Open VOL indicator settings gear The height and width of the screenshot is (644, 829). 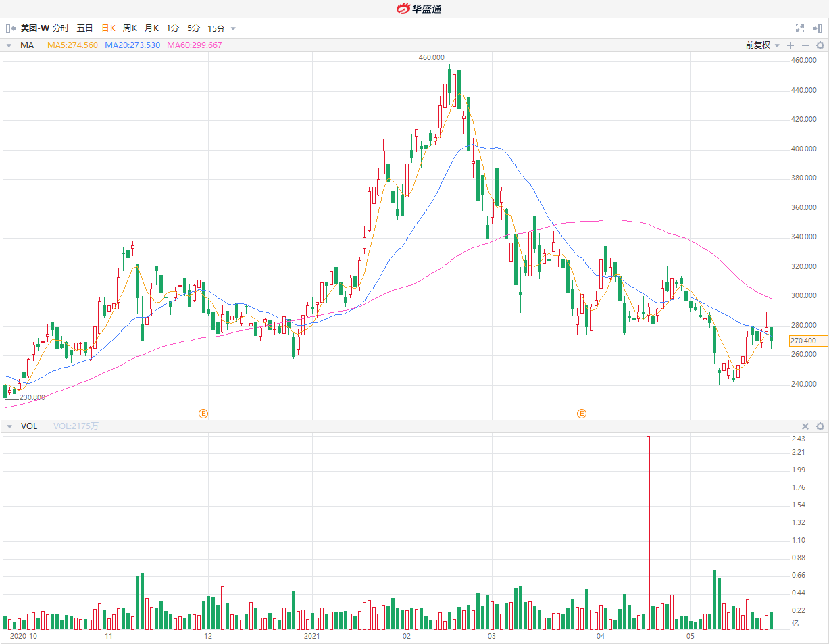pos(820,426)
